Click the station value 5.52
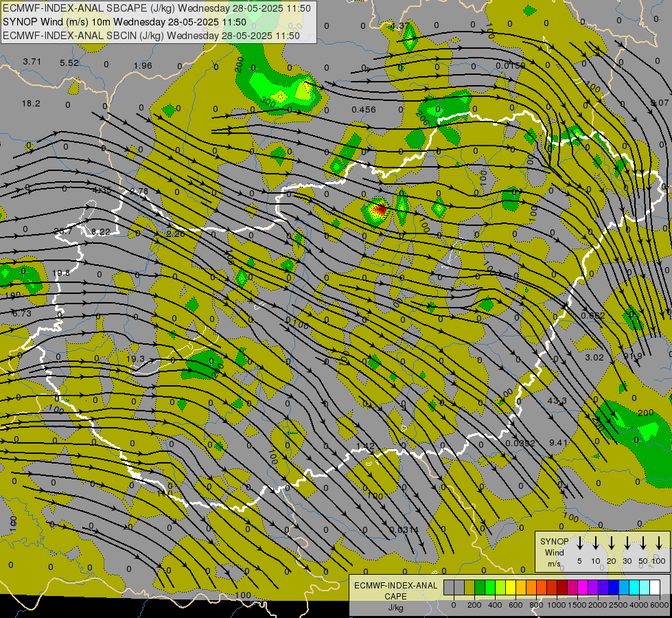 point(69,63)
